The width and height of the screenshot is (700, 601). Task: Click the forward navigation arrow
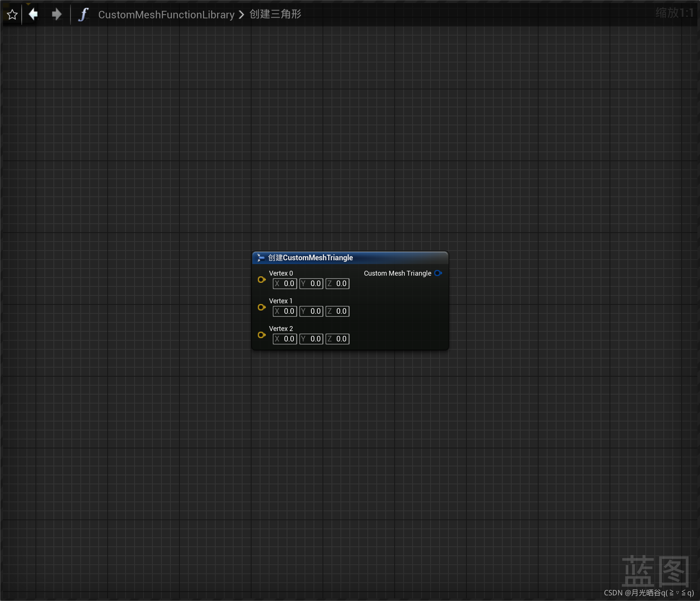pyautogui.click(x=56, y=14)
